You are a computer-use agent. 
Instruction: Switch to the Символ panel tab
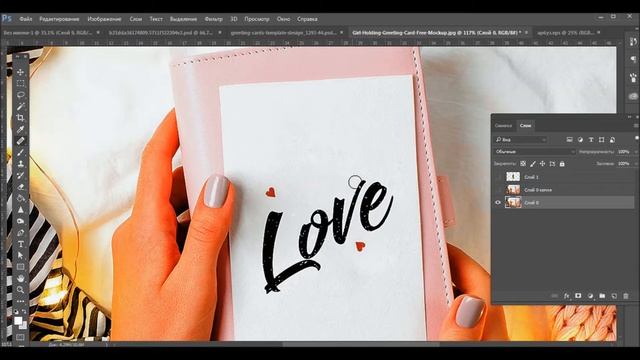pos(503,126)
